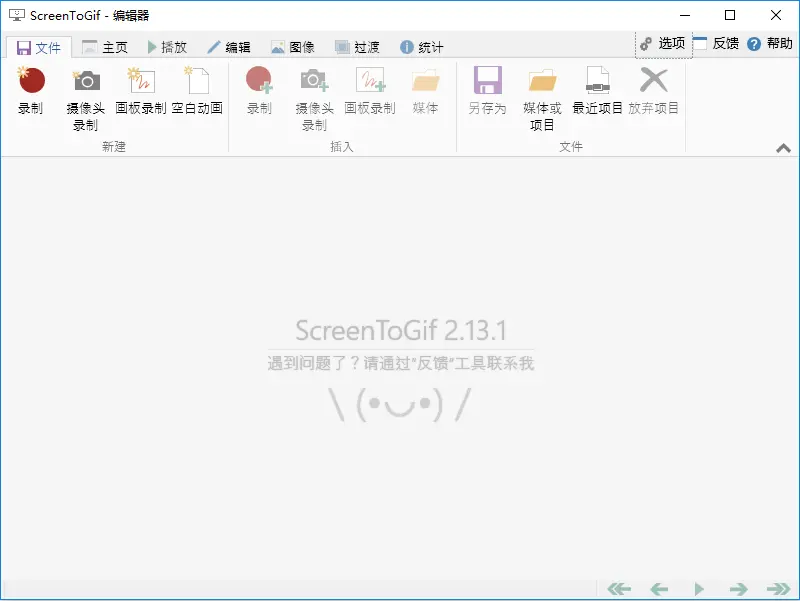
Task: Jump to the last frame with double arrow
Action: (778, 589)
